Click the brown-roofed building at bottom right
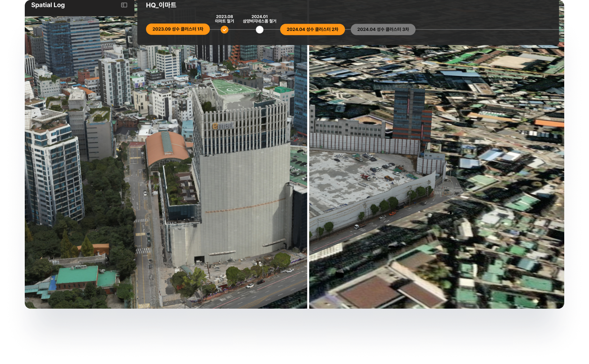The width and height of the screenshot is (589, 364). [x=390, y=291]
